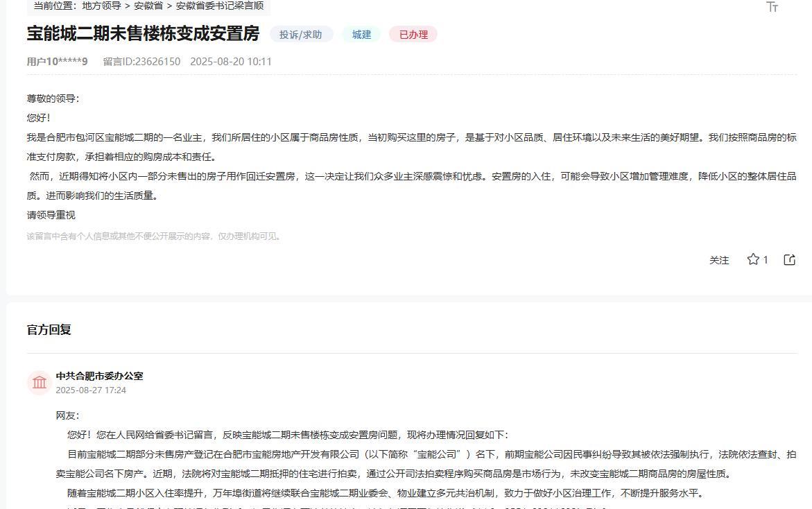
Task: Click the title 宝能城二期未售楼栋变成安置房
Action: [x=143, y=34]
